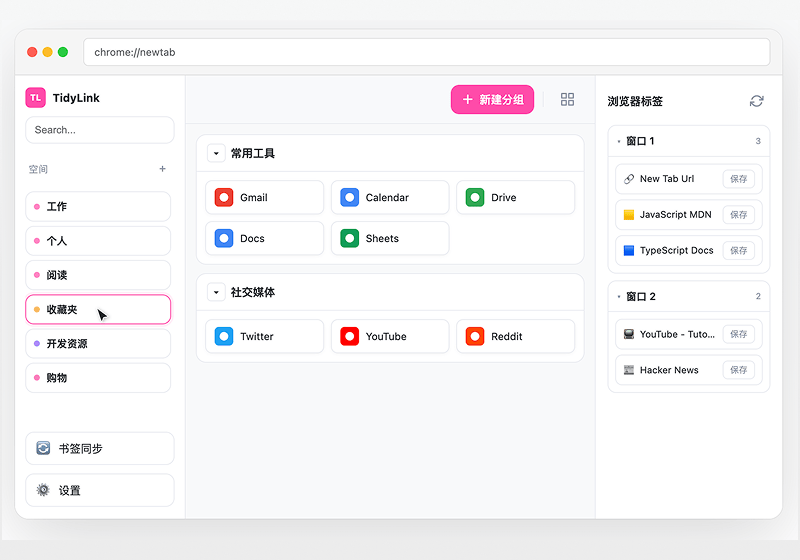Click the chrome://newtab address bar
This screenshot has height=560, width=800.
coord(427,52)
